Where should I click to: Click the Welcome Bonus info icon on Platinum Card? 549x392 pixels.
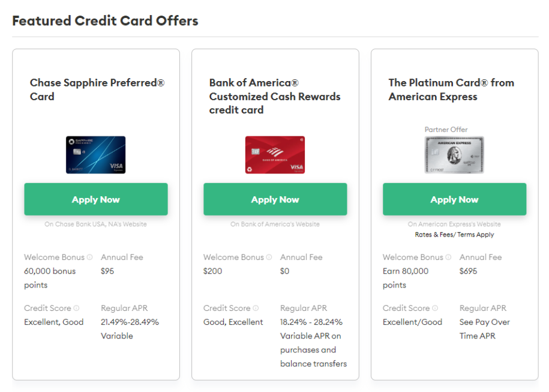448,258
